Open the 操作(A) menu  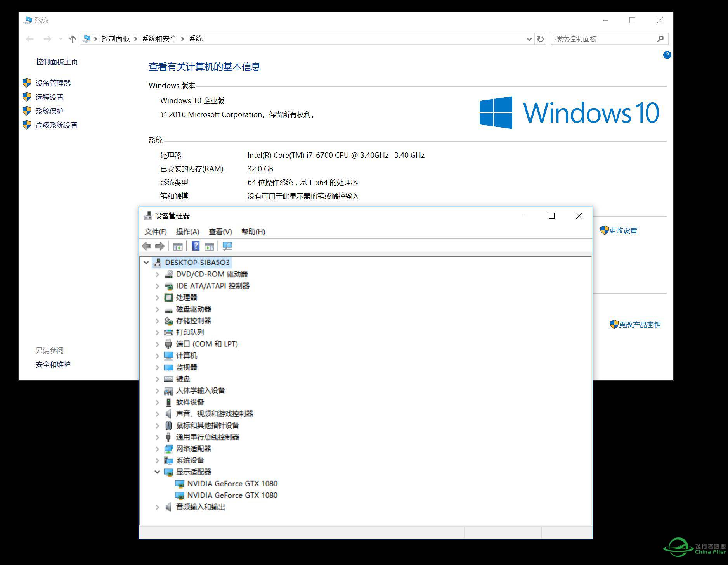coord(188,232)
